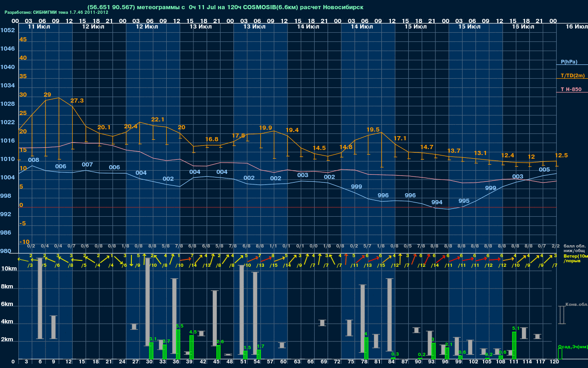Click the temperature value '22.1'
This screenshot has height=368, width=588.
(x=158, y=120)
